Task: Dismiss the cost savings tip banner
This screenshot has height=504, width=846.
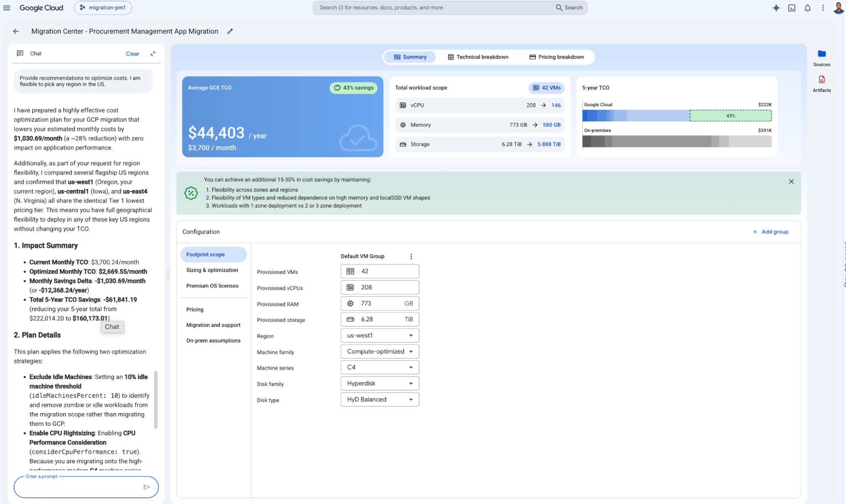Action: point(791,181)
